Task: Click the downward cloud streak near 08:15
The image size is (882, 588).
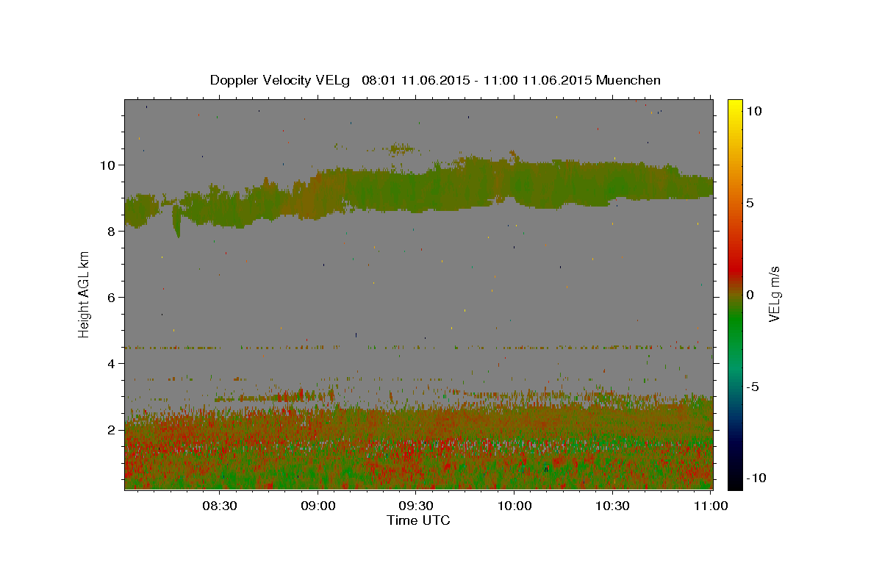Action: (176, 220)
